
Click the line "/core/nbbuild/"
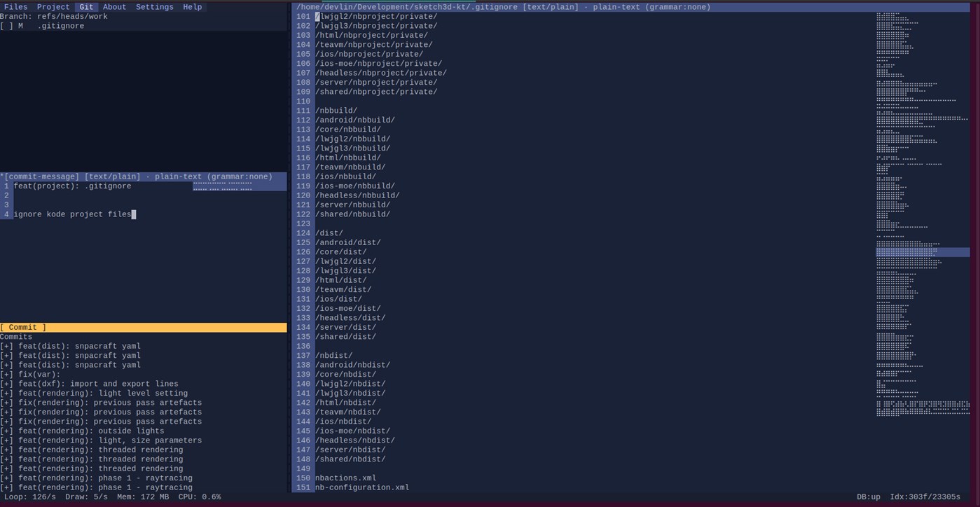coord(348,130)
